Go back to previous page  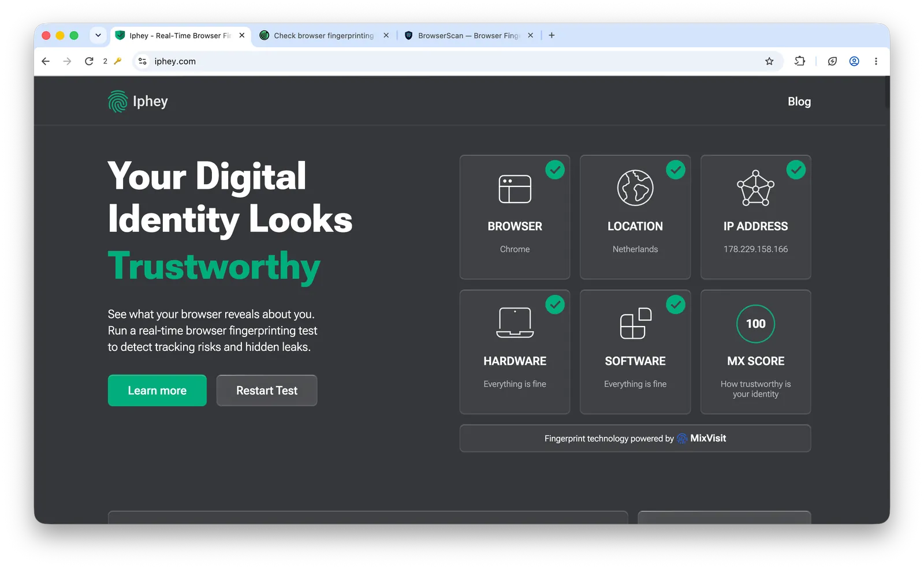point(46,61)
